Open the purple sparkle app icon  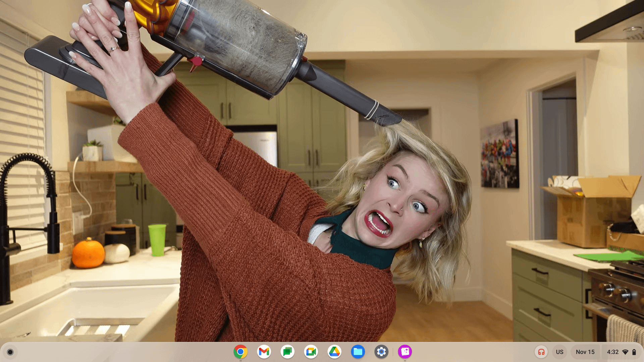(405, 352)
